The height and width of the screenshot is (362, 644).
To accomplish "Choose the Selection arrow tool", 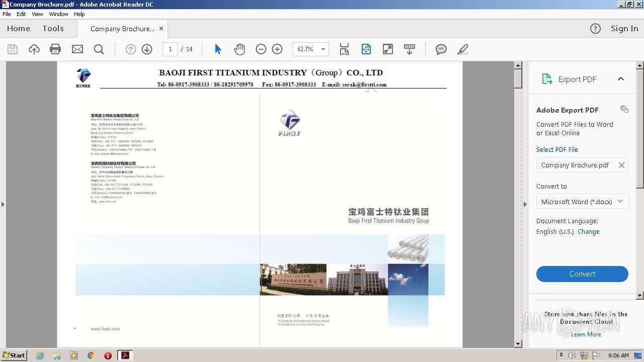I will coord(218,49).
